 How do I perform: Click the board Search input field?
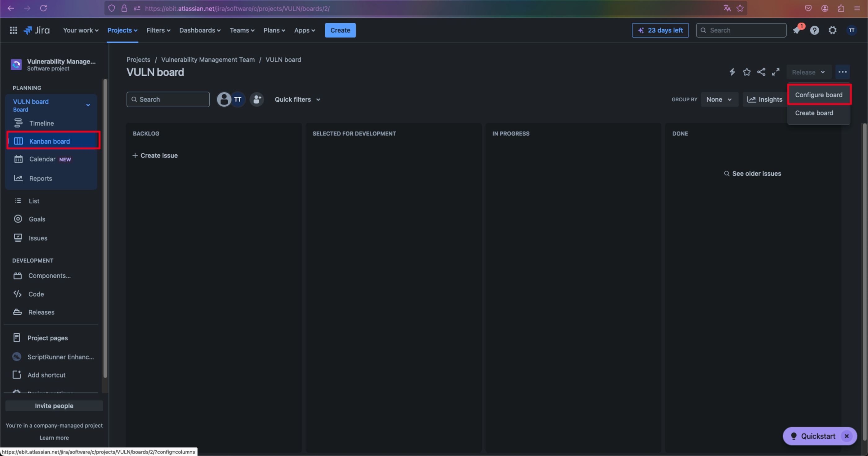coord(168,99)
